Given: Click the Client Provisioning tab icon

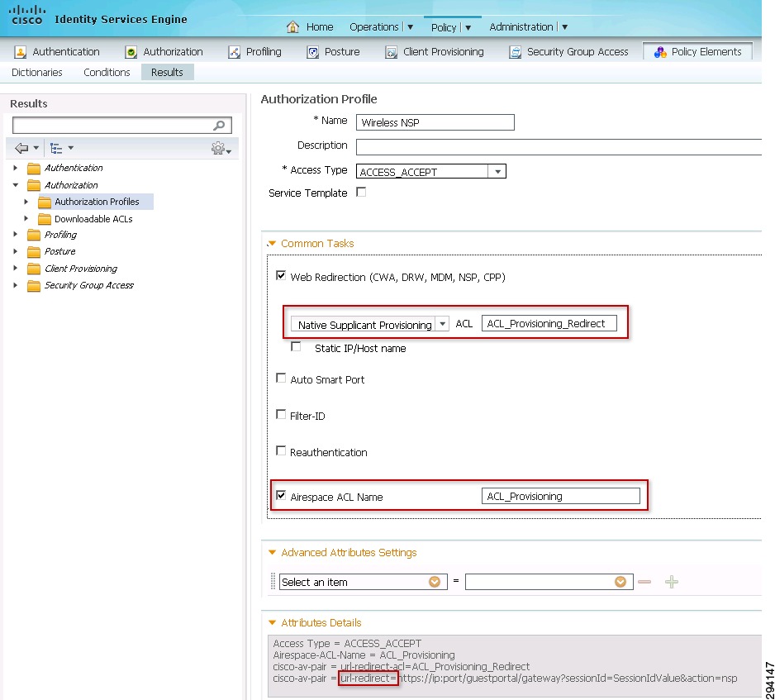Looking at the screenshot, I should click(x=391, y=52).
